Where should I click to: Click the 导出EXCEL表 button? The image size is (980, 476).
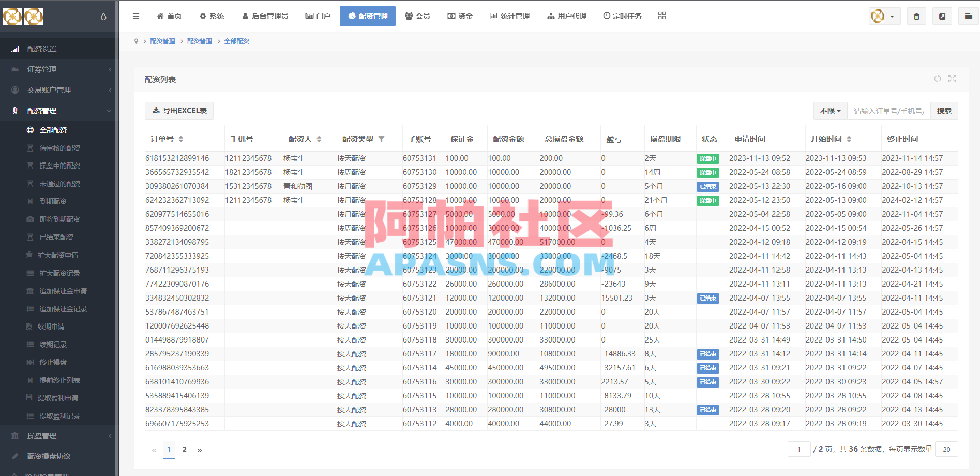point(179,110)
